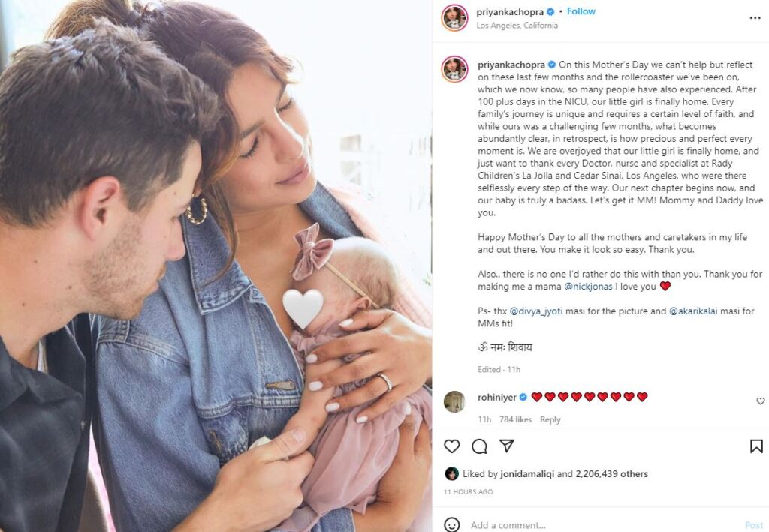Click jonidamaliqi's small avatar near likes
Viewport: 769px width, 532px height.
(x=451, y=473)
